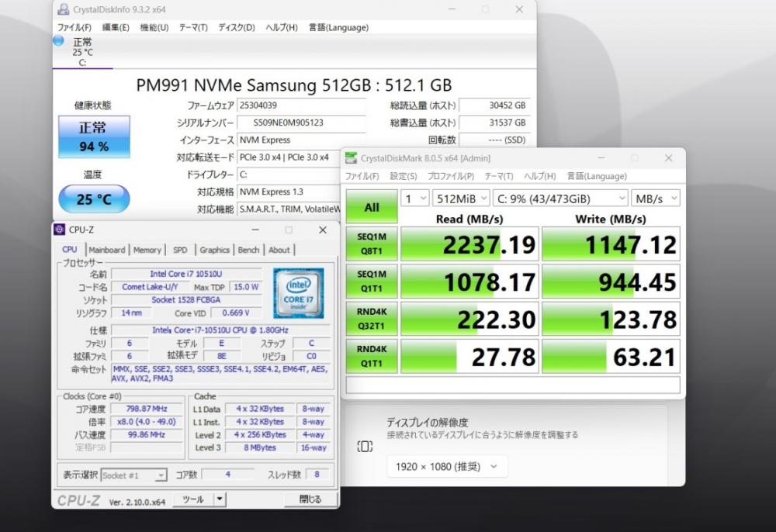Click the SEQ1M Q8T1 read result 2237.19
The width and height of the screenshot is (776, 532).
[469, 244]
